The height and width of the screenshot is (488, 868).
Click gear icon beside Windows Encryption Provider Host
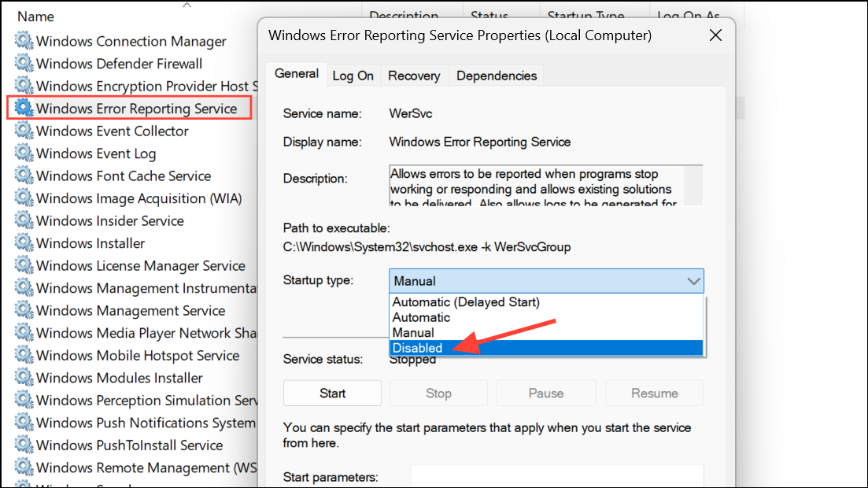tap(24, 85)
